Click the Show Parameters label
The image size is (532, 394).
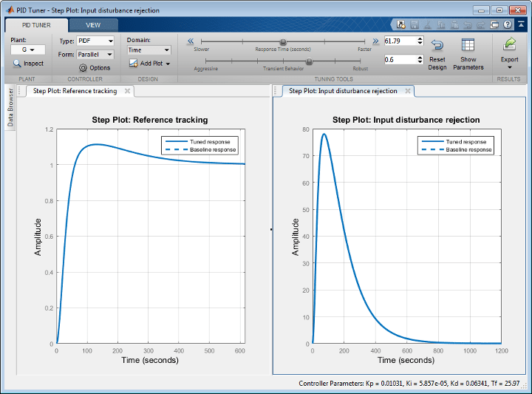point(468,64)
